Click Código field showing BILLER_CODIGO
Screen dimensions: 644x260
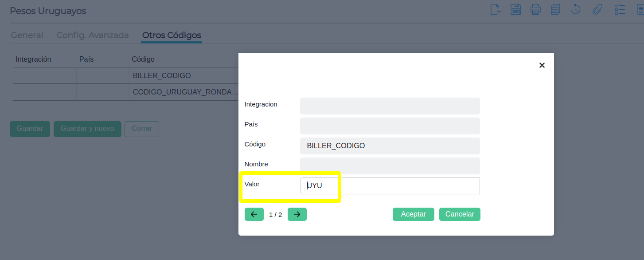click(x=390, y=146)
